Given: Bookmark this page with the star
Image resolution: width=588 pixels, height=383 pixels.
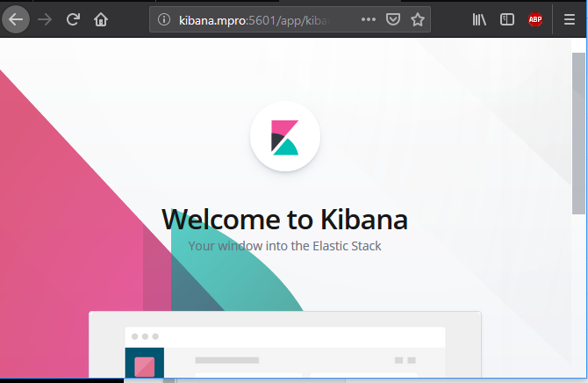Looking at the screenshot, I should pyautogui.click(x=418, y=19).
